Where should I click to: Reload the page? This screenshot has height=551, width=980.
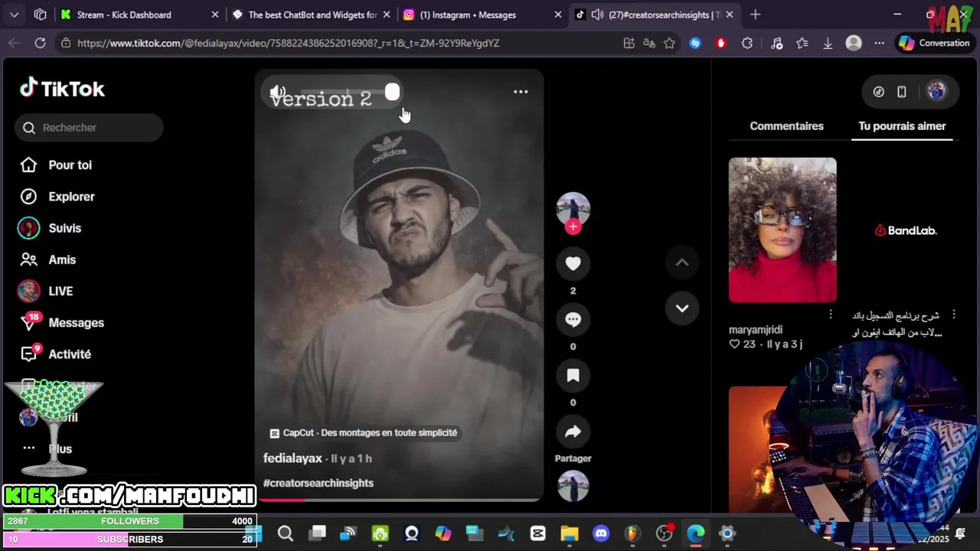(40, 44)
